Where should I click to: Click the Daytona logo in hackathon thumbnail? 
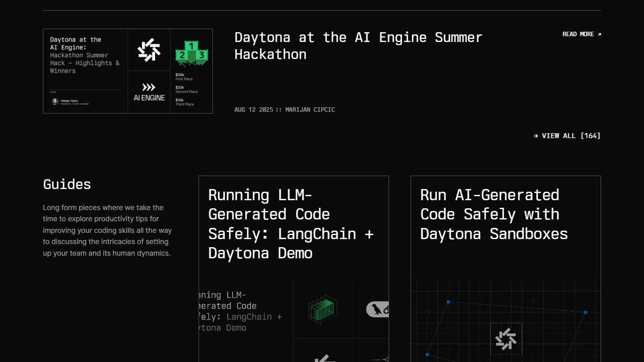[x=149, y=50]
